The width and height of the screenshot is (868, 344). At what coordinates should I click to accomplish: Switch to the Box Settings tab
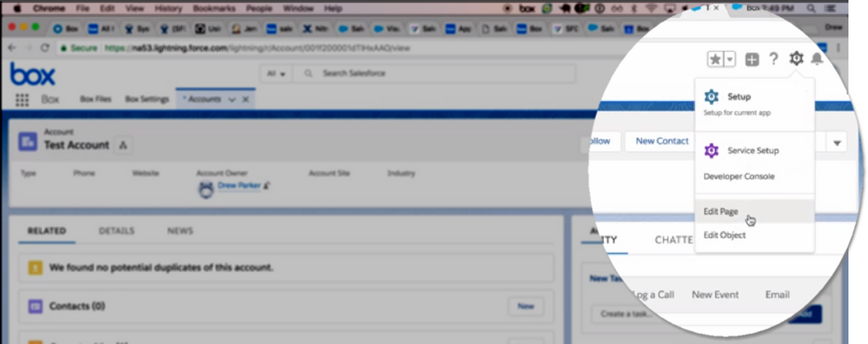(147, 100)
